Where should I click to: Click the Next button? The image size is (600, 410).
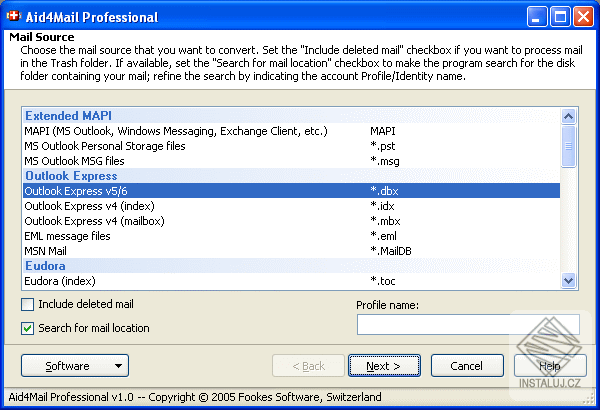pyautogui.click(x=384, y=366)
